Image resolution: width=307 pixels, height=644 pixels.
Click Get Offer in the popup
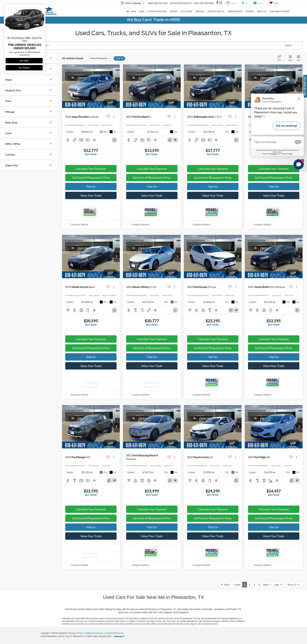pyautogui.click(x=24, y=61)
